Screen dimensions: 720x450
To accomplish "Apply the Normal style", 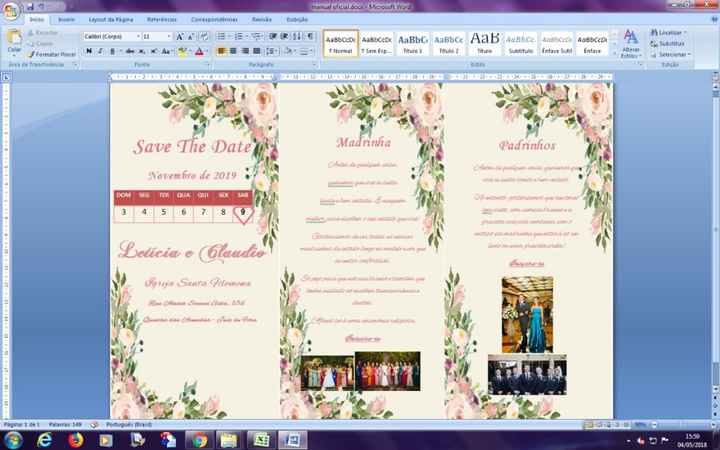I will point(340,44).
